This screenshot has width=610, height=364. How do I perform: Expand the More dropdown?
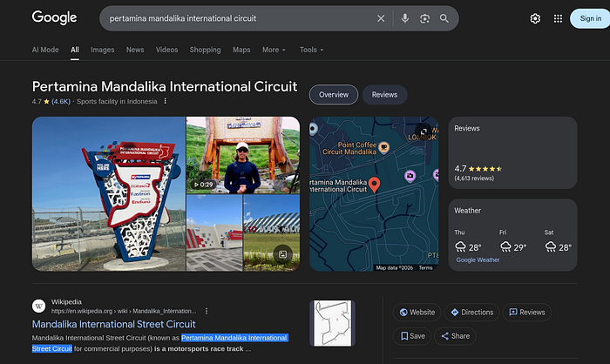[x=274, y=50]
